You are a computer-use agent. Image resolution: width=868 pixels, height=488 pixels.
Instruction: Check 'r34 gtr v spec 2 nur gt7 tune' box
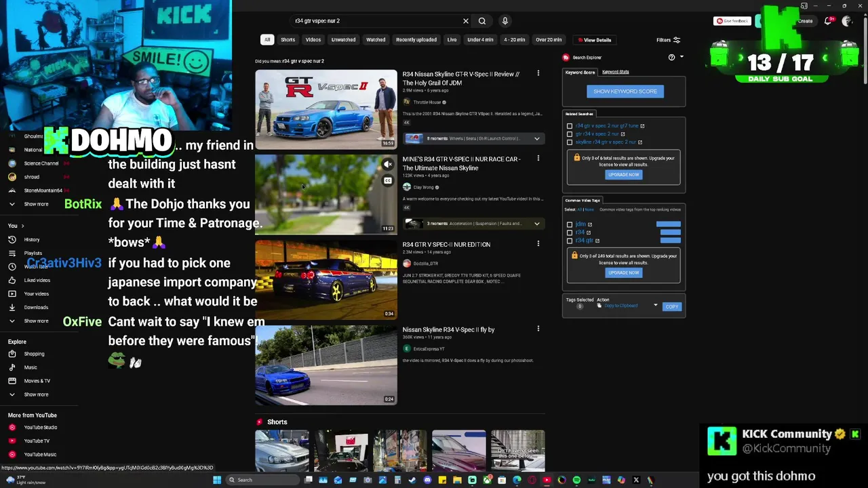pos(570,126)
